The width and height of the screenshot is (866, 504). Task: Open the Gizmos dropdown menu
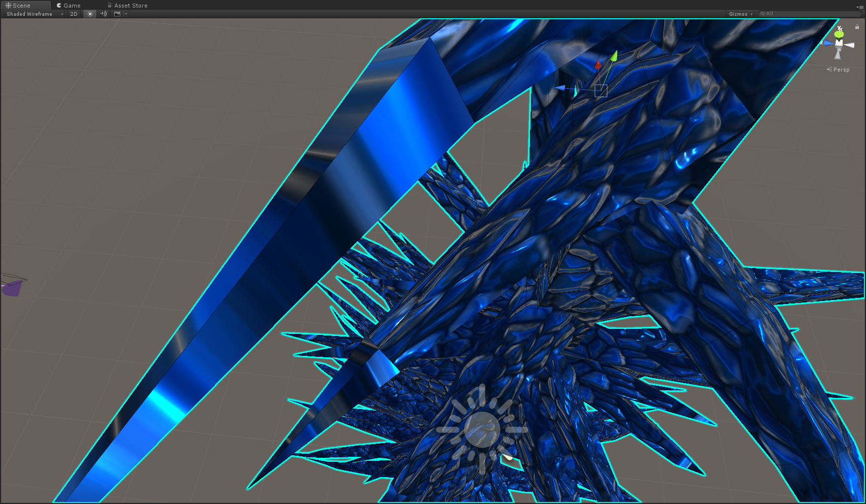point(740,14)
